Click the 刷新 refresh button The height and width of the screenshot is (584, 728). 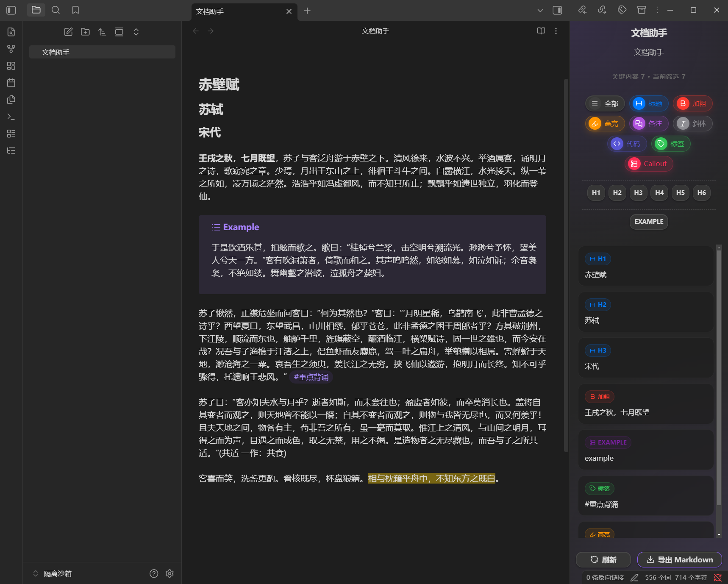tap(603, 560)
